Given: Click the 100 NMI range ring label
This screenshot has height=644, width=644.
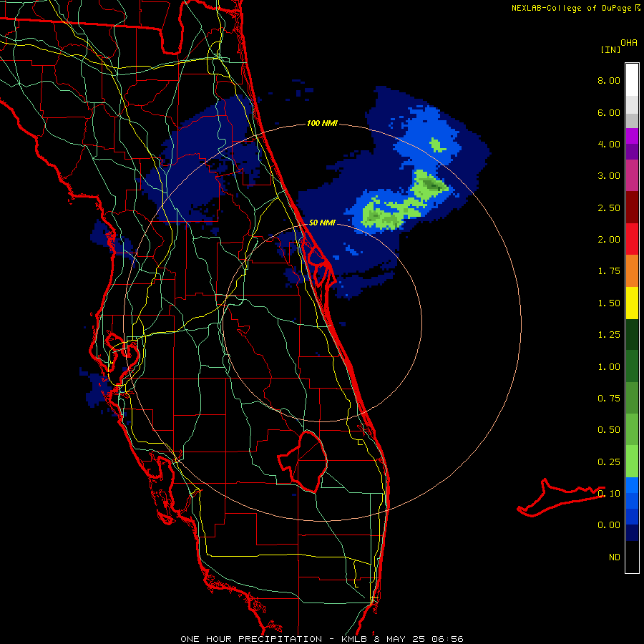Looking at the screenshot, I should tap(322, 123).
